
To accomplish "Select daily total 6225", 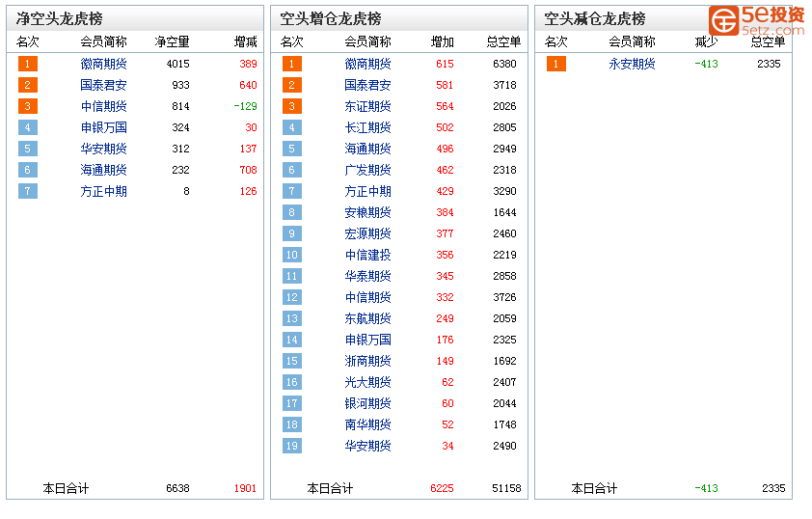I will pyautogui.click(x=442, y=488).
